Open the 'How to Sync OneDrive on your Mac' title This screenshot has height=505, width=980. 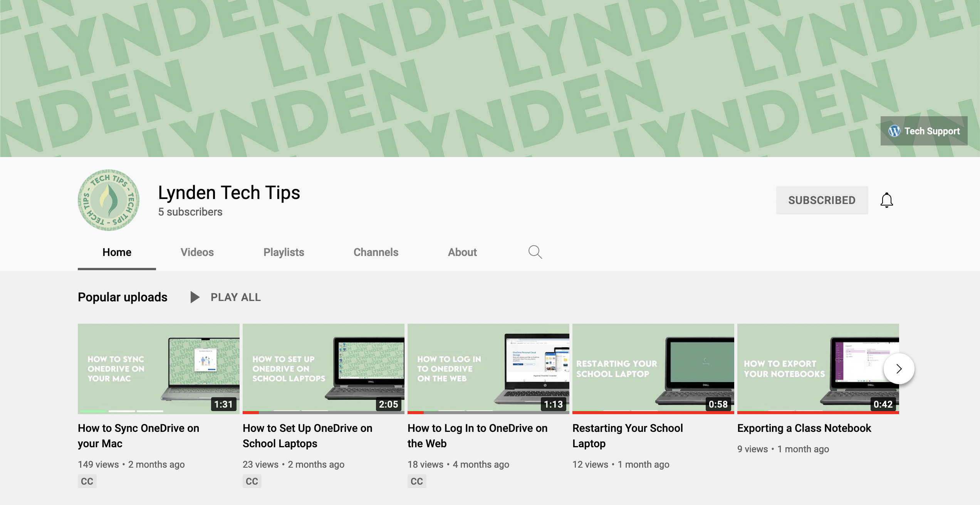(x=139, y=436)
